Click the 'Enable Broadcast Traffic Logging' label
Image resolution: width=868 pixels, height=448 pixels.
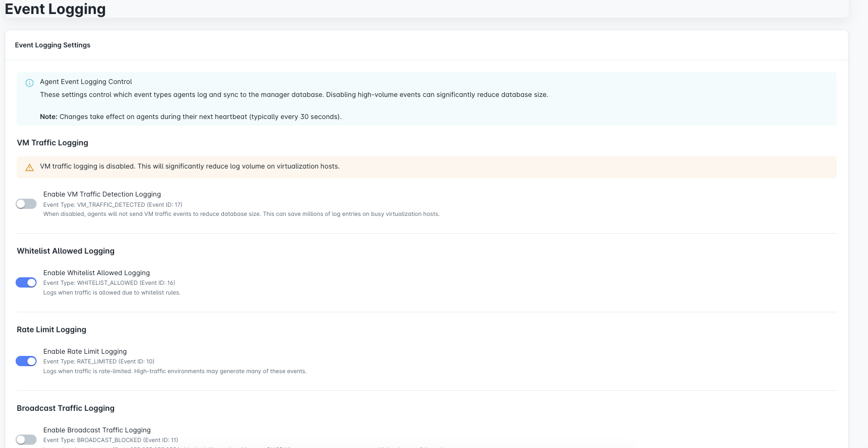[x=97, y=430]
